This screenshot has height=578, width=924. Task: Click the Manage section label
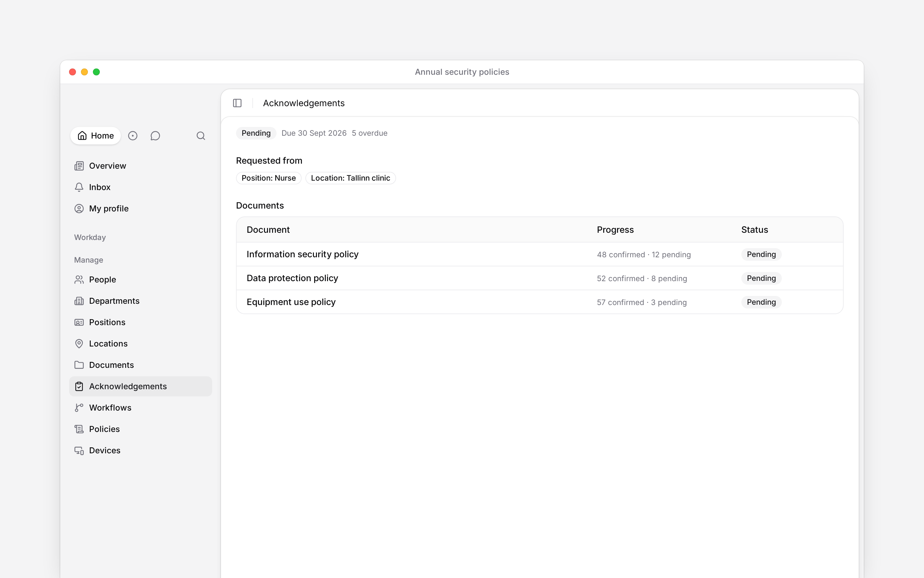(89, 260)
